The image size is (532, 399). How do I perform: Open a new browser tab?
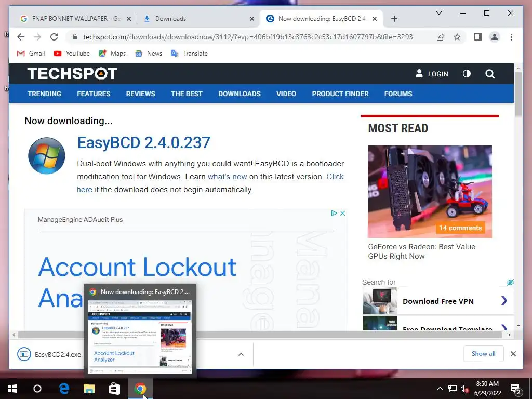394,19
